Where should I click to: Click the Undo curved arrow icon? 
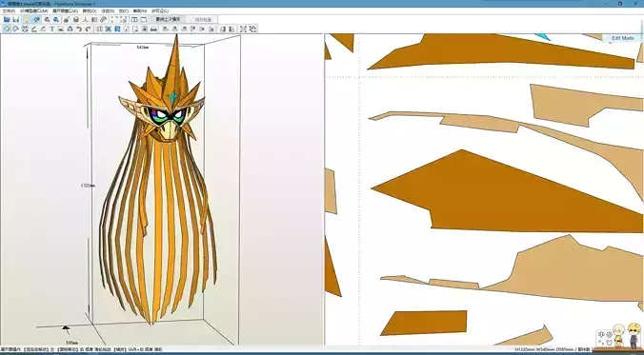click(79, 30)
